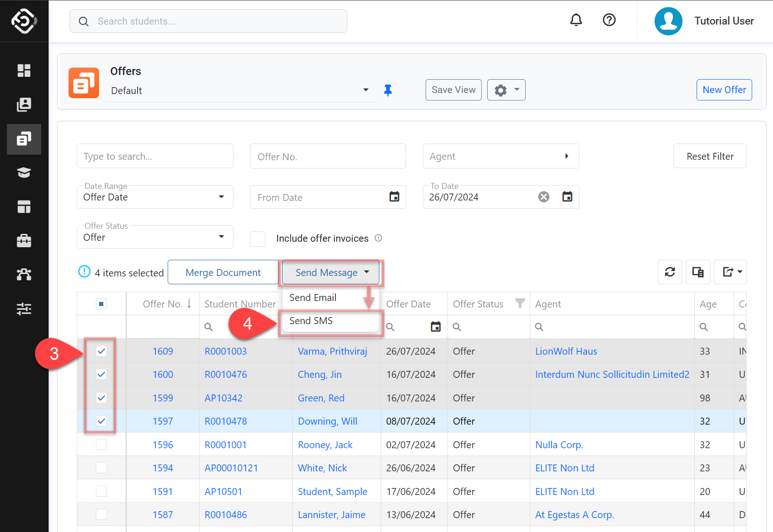Open the contacts/students sidebar icon
Image resolution: width=773 pixels, height=532 pixels.
tap(24, 105)
